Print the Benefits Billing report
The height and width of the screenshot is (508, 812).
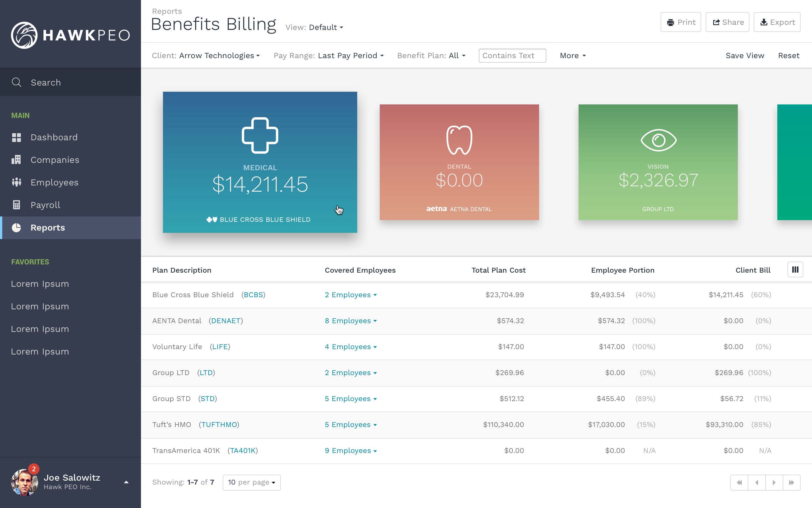pos(681,22)
